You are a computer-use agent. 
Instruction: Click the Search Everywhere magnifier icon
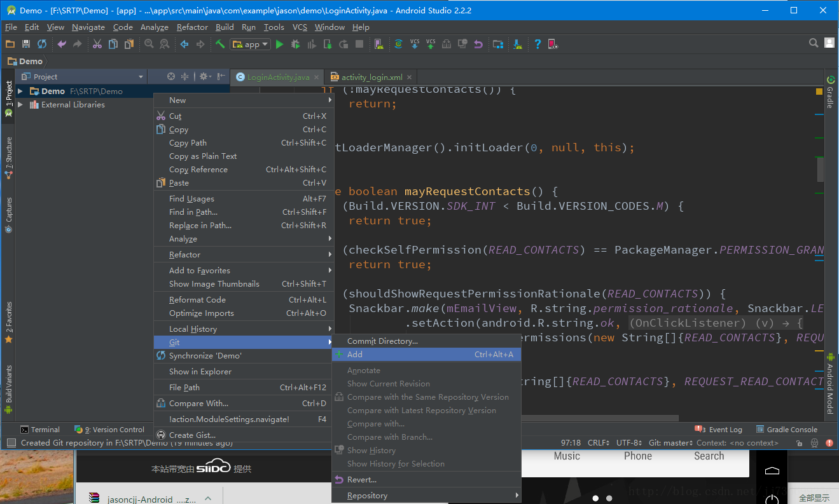tap(814, 43)
